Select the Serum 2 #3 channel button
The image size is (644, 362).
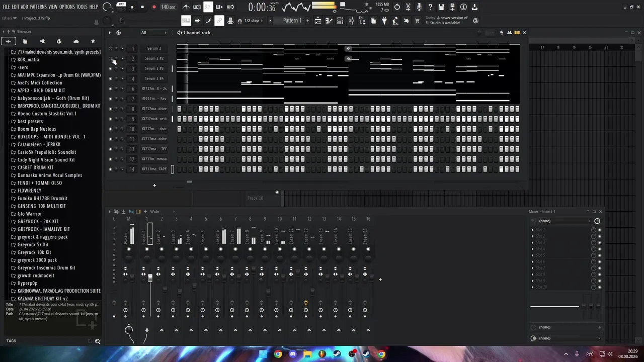point(154,68)
